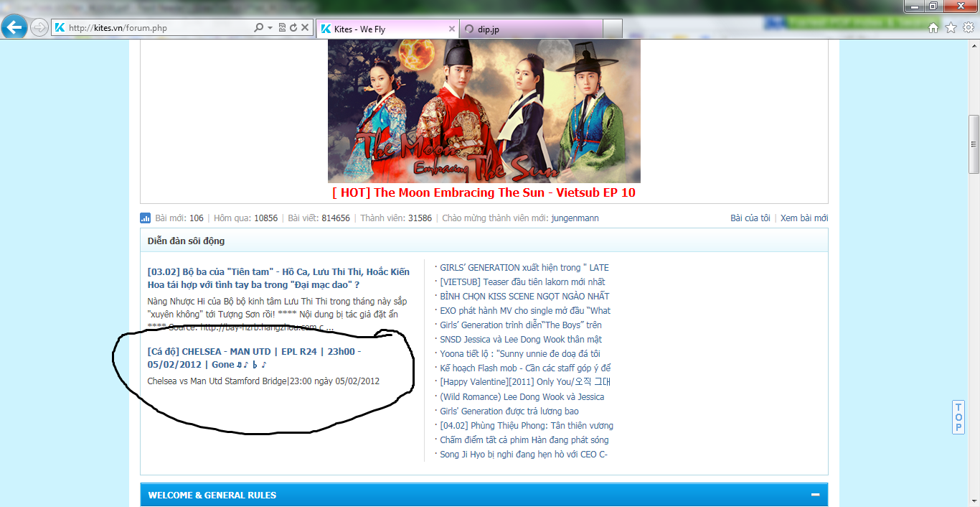The height and width of the screenshot is (507, 980).
Task: Open the Yoona tiết lộ Sunny unnie thread
Action: tap(520, 354)
